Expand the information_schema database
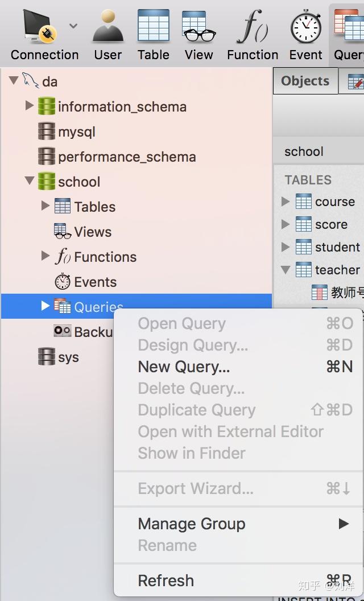This screenshot has width=364, height=601. [30, 106]
